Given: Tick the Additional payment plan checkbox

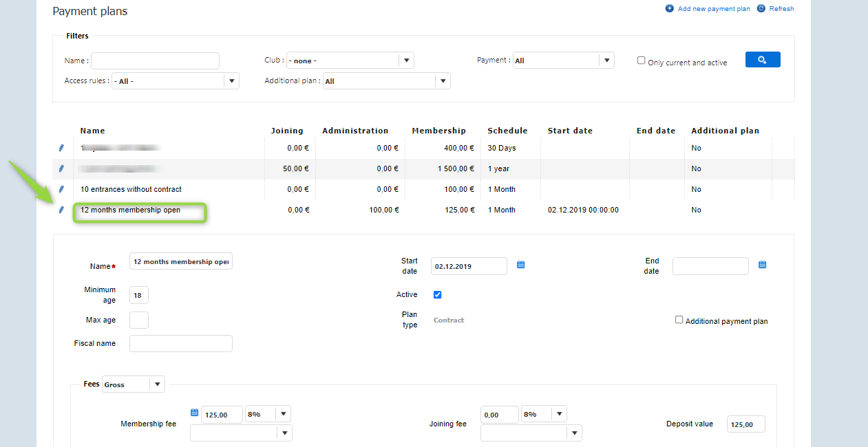Looking at the screenshot, I should pos(679,320).
